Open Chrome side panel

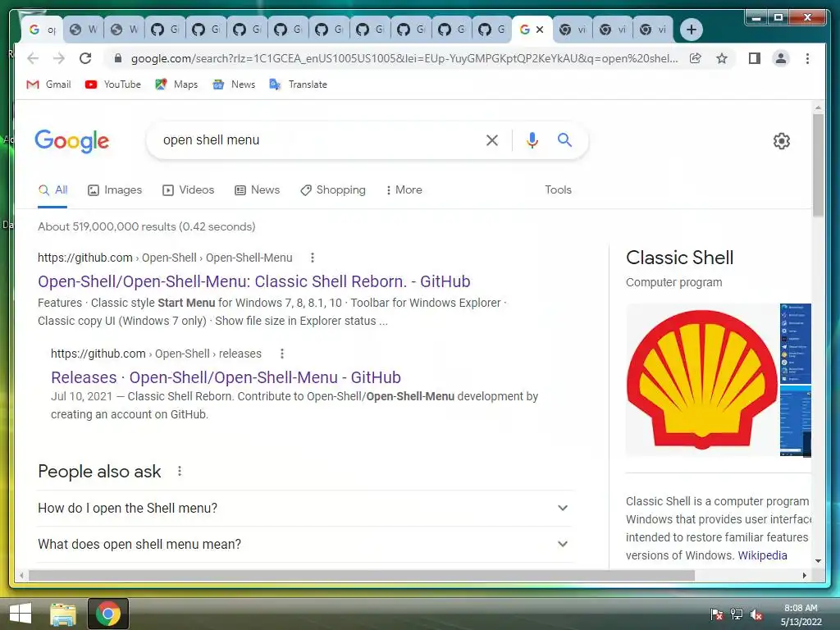point(755,58)
